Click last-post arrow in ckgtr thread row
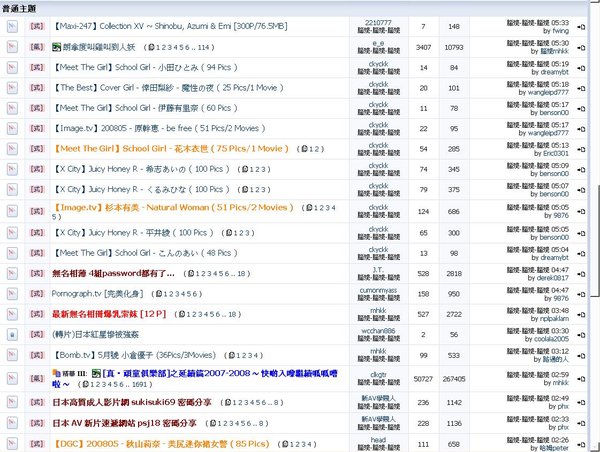This screenshot has height=452, width=600. 581,379
